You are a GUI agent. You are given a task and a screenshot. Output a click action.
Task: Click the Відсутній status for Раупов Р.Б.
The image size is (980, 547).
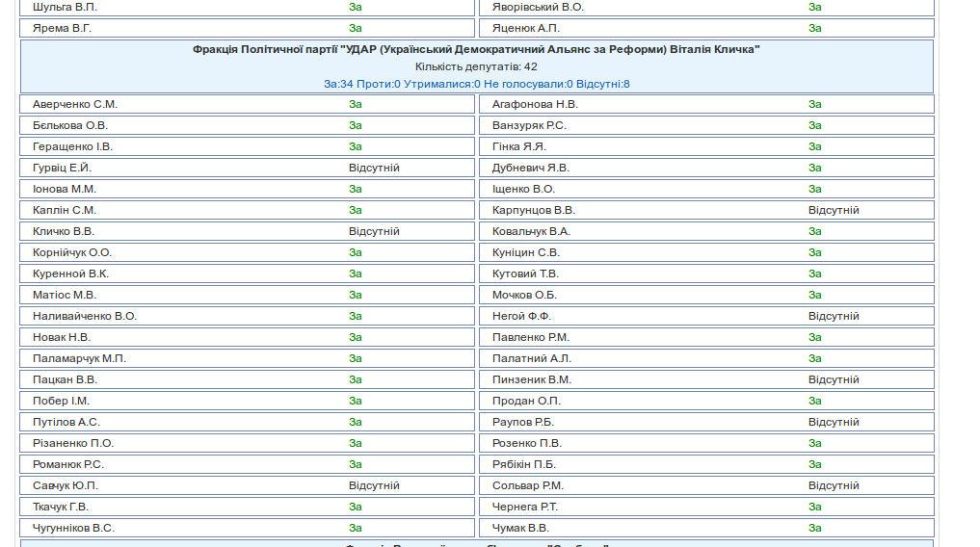coord(834,423)
